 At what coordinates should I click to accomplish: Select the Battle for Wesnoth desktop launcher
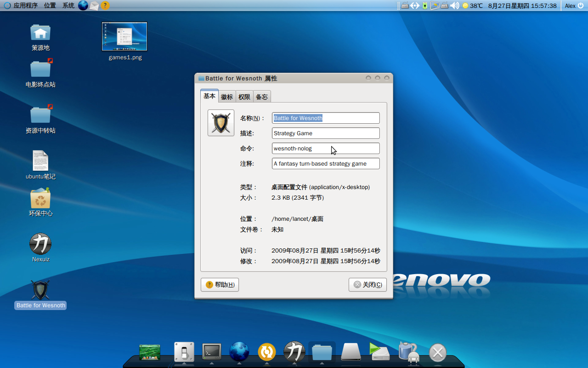(x=40, y=290)
